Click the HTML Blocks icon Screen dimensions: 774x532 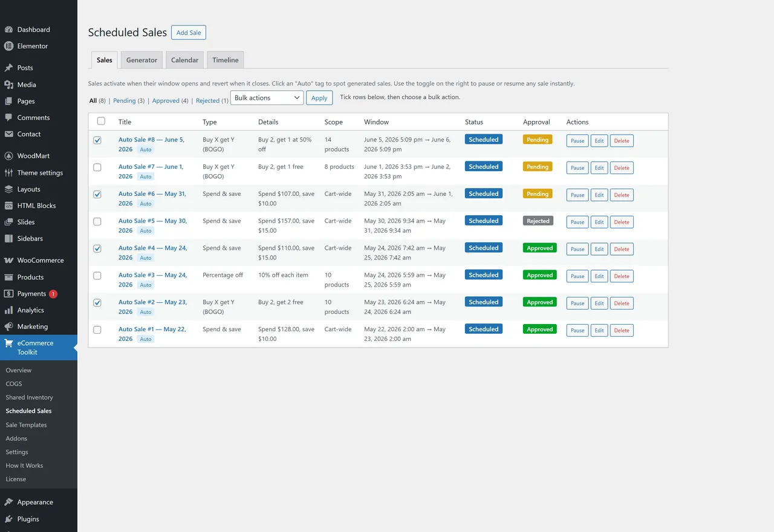[8, 206]
